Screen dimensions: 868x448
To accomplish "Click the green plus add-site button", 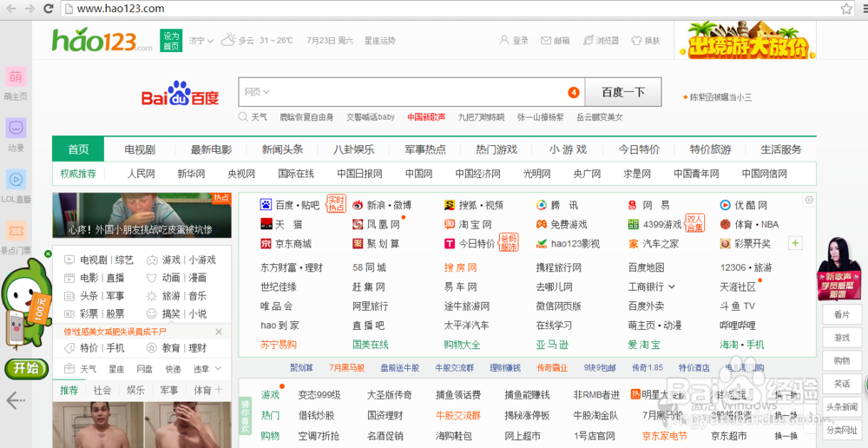I will click(795, 243).
